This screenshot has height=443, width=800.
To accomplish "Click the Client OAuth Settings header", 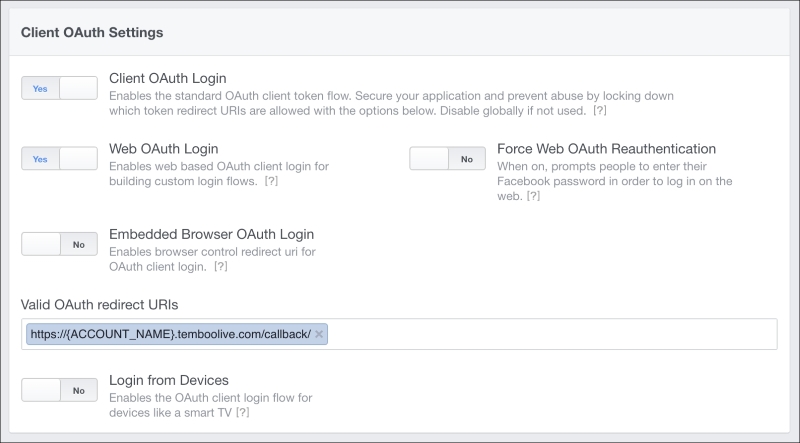I will click(92, 32).
